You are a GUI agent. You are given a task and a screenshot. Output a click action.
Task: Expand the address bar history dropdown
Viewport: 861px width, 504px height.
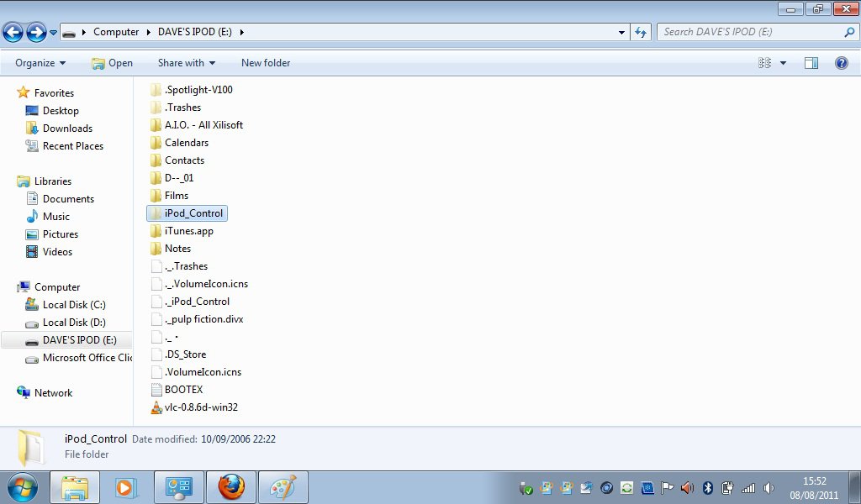[621, 32]
